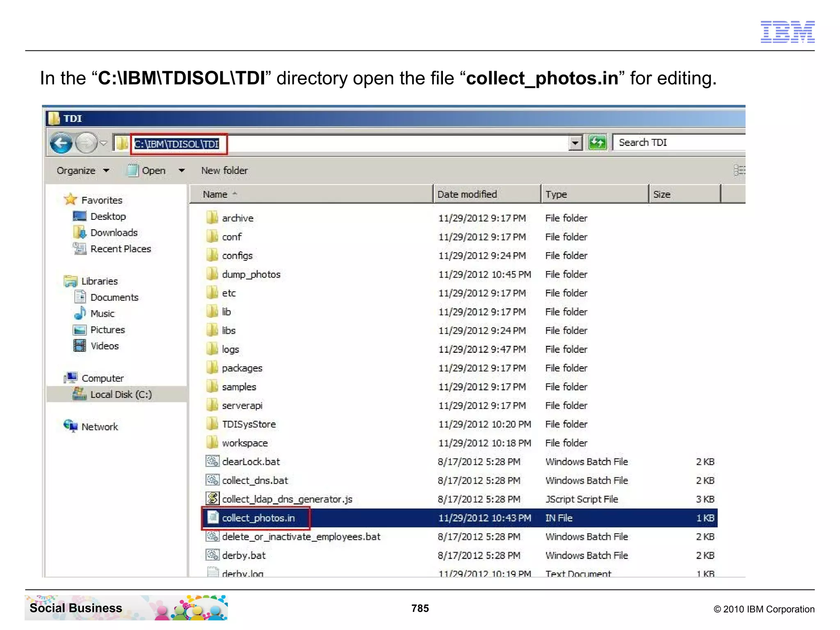Select derby.bat batch file icon
The image size is (840, 630).
pos(212,555)
